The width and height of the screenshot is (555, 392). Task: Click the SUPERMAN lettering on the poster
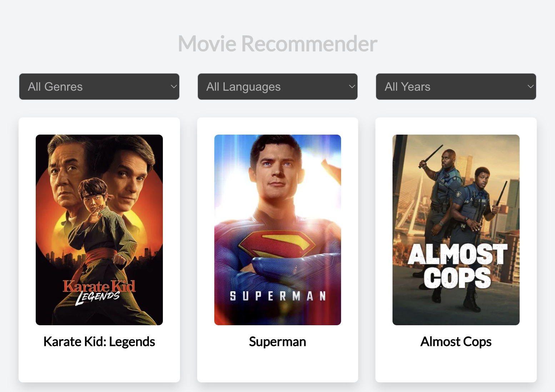click(x=277, y=296)
